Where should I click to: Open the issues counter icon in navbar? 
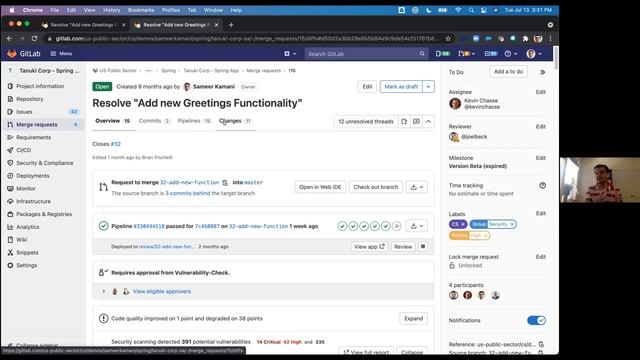click(x=442, y=53)
